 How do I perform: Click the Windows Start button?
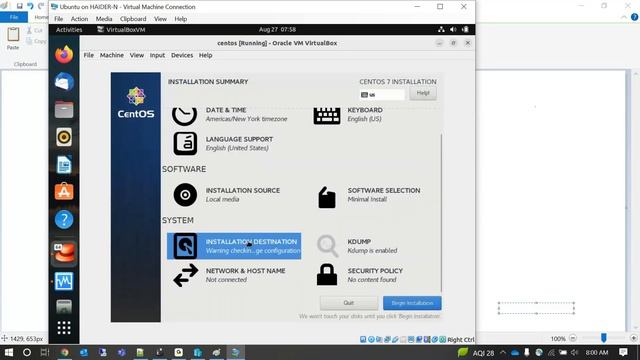[9, 352]
